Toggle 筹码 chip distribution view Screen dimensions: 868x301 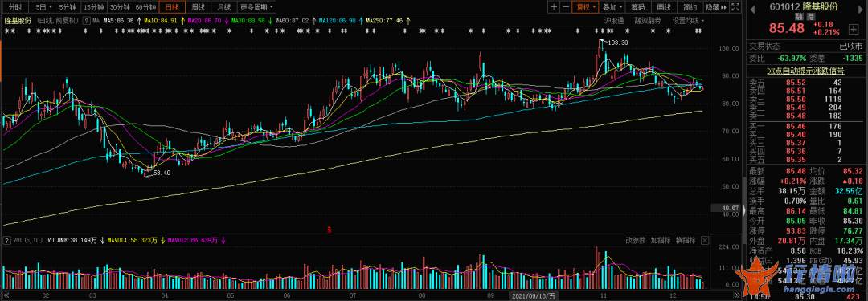point(637,7)
